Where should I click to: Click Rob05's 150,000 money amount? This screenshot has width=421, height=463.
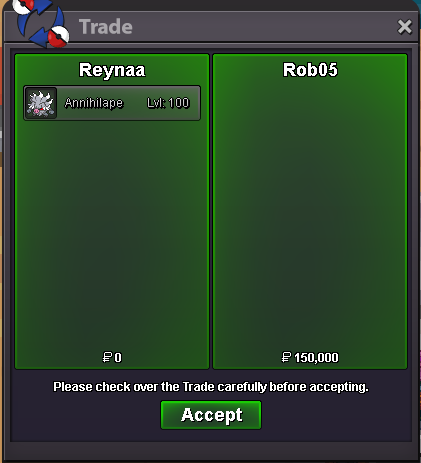[316, 357]
